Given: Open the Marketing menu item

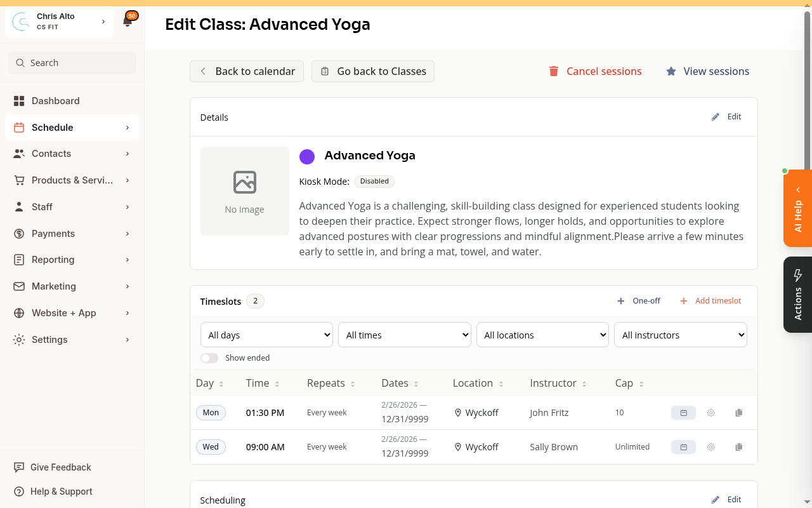Looking at the screenshot, I should point(72,286).
